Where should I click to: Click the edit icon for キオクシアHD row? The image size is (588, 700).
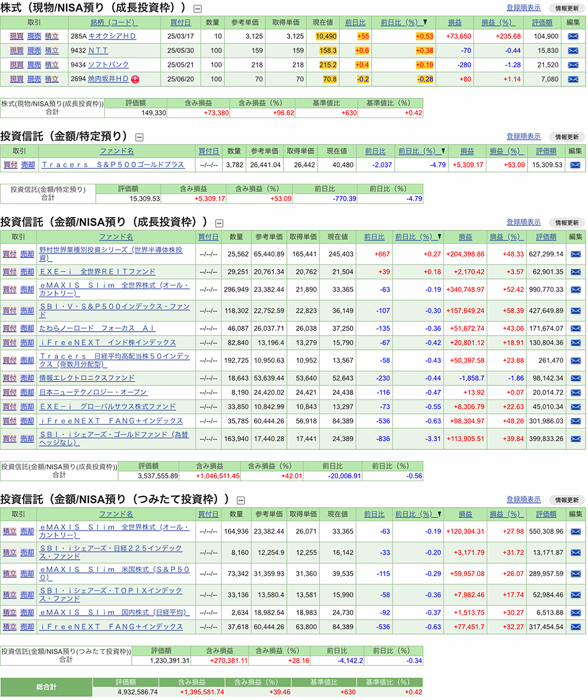tap(573, 36)
